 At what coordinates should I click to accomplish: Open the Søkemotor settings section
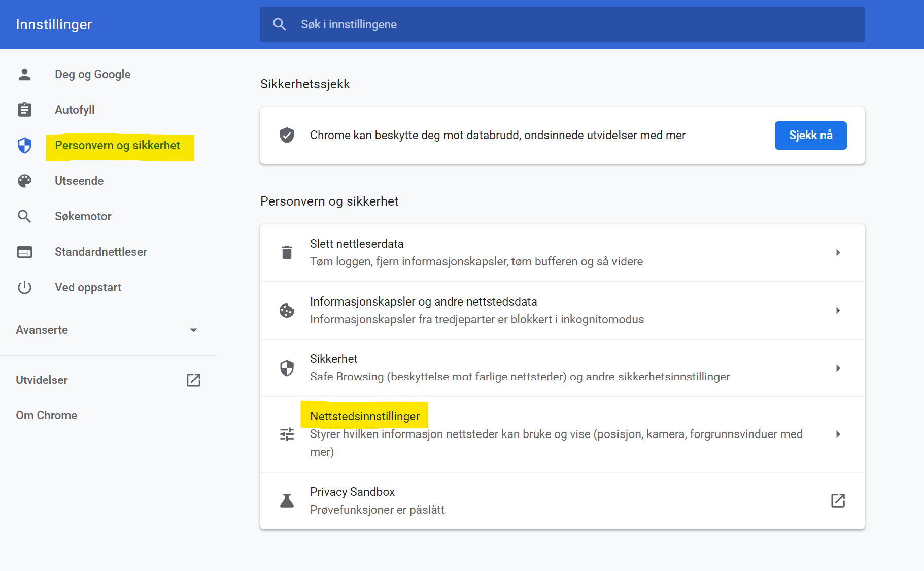(83, 216)
